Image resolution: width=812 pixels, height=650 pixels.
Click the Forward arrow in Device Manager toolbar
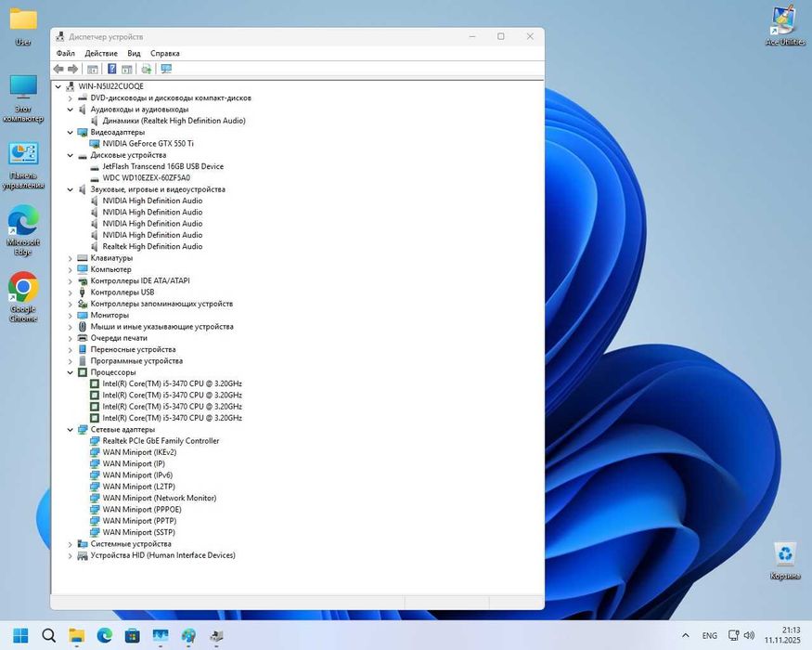[x=73, y=69]
